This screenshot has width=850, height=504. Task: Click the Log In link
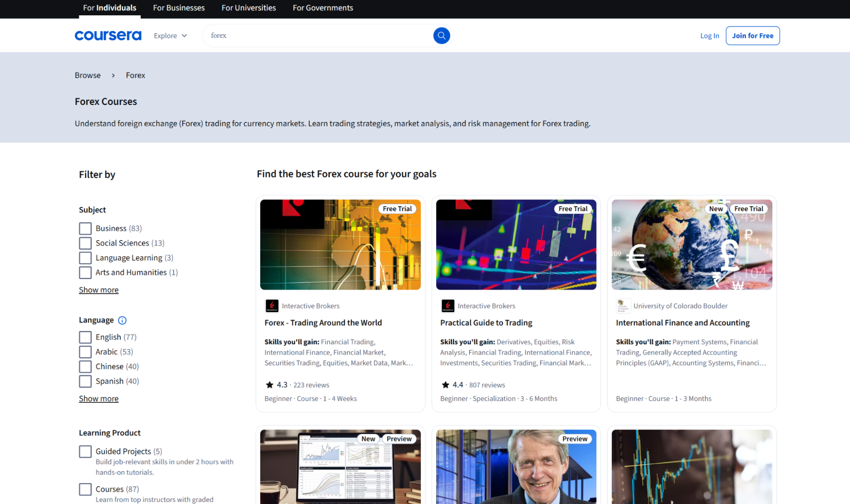pyautogui.click(x=709, y=36)
